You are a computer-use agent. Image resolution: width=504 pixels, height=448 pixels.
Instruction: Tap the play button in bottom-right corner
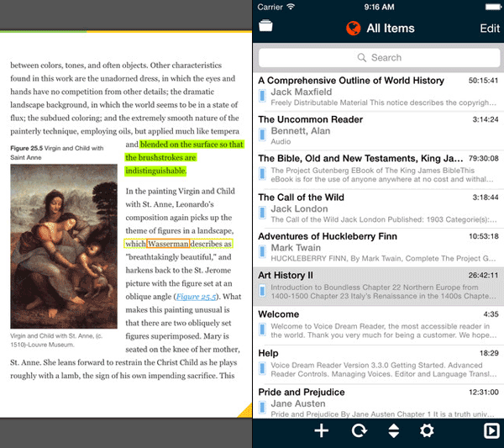[490, 432]
